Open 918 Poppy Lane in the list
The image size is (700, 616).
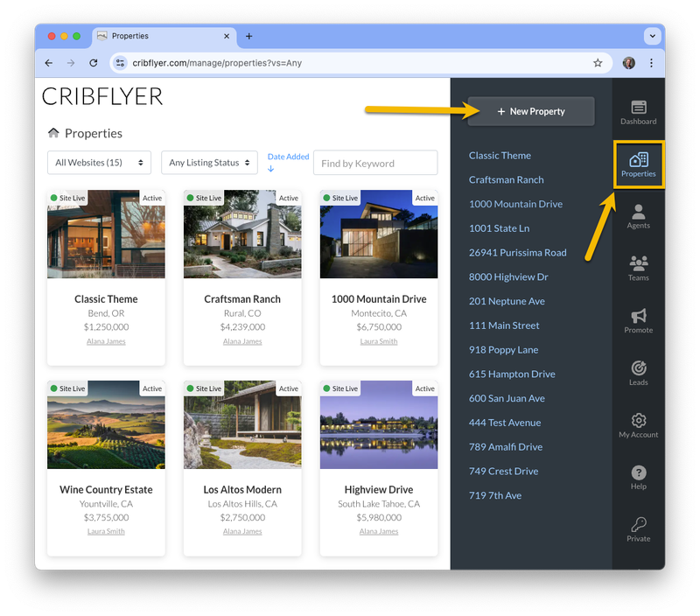pyautogui.click(x=504, y=349)
